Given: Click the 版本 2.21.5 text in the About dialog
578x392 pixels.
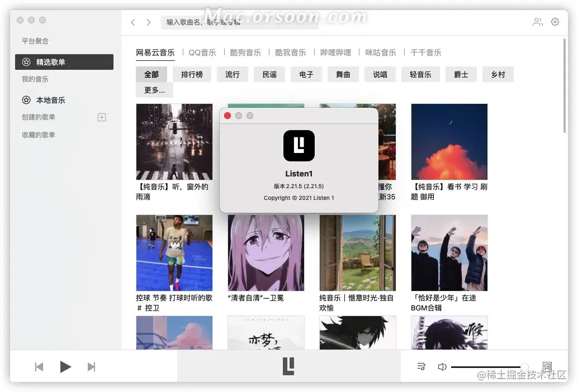Looking at the screenshot, I should (x=299, y=187).
